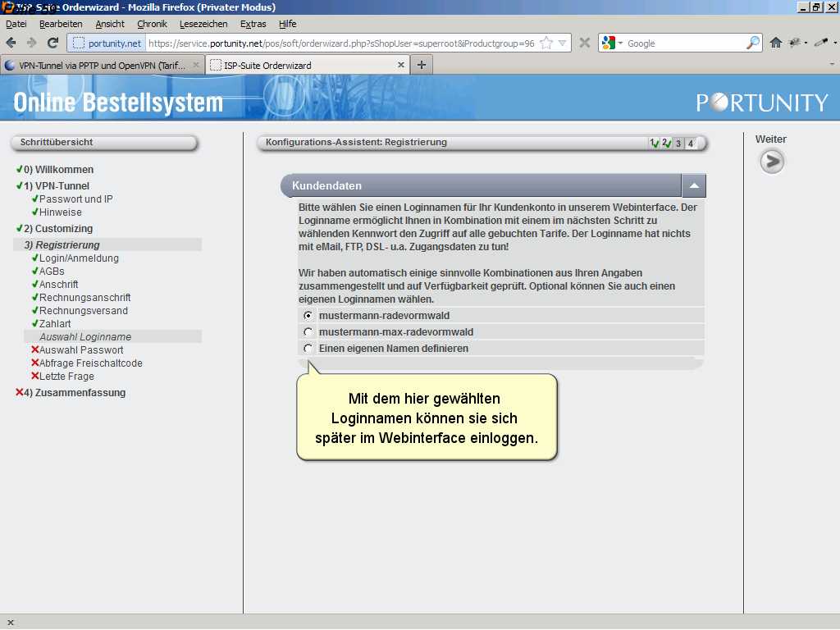
Task: Bookmark the page with the star icon
Action: 546,43
